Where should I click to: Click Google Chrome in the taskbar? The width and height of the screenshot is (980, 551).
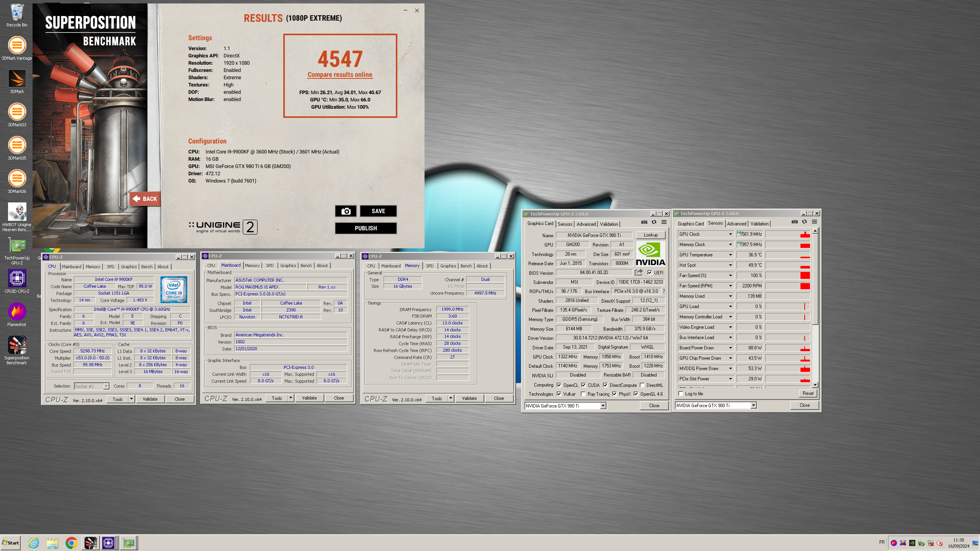[71, 543]
